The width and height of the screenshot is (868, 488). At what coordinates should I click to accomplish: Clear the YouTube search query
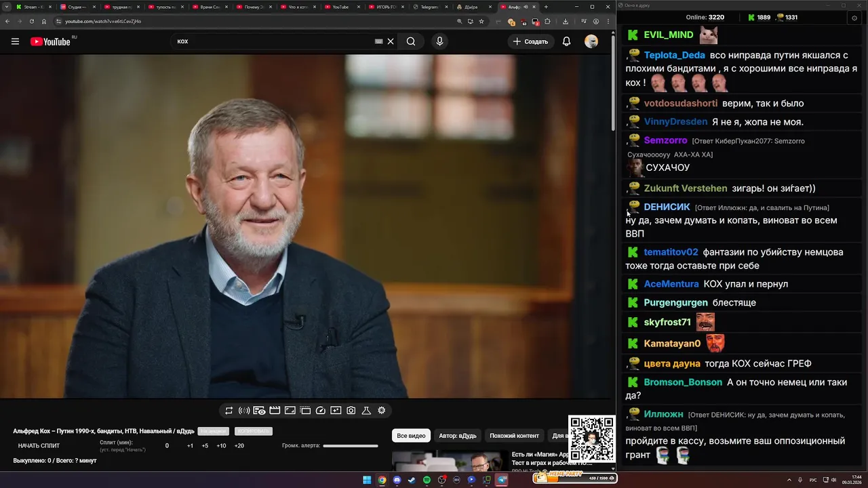pos(391,41)
